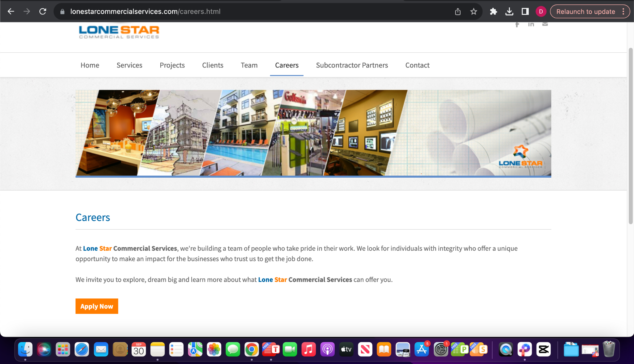
Task: Open Music app in the dock
Action: [309, 349]
